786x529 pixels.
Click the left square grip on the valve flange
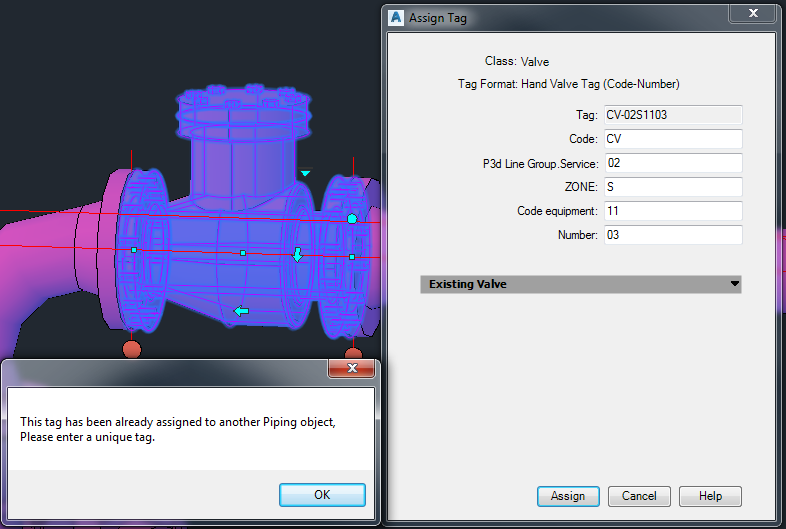point(134,250)
